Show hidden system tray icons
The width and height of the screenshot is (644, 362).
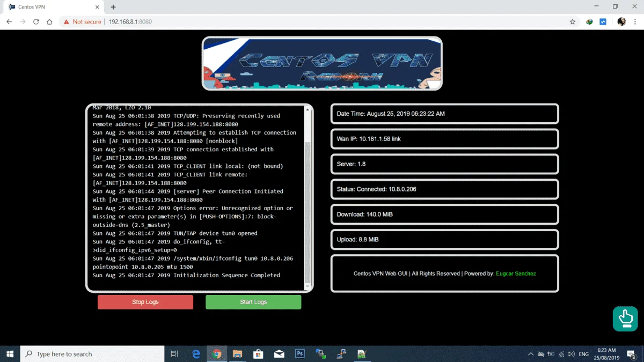coord(531,354)
